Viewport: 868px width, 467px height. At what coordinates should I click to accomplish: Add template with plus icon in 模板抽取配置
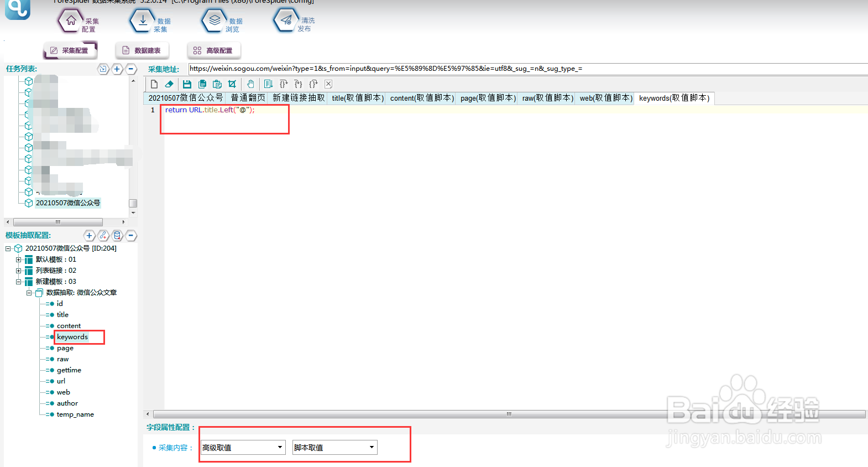[89, 236]
